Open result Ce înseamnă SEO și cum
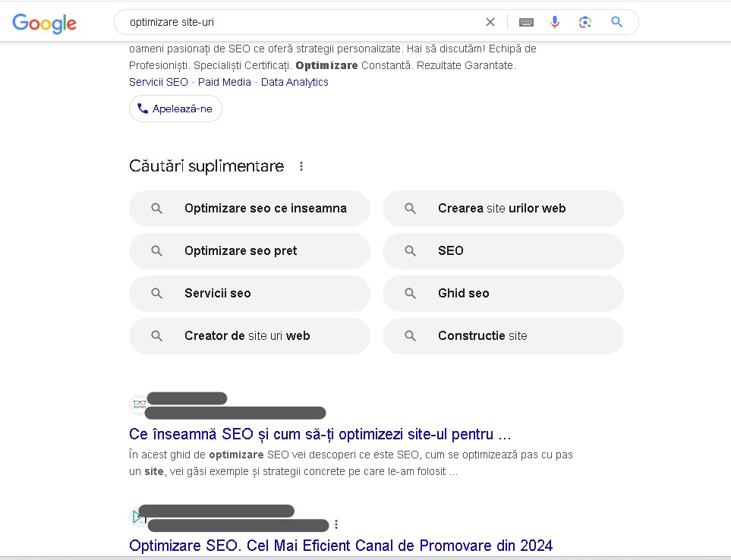This screenshot has width=731, height=560. click(x=320, y=435)
